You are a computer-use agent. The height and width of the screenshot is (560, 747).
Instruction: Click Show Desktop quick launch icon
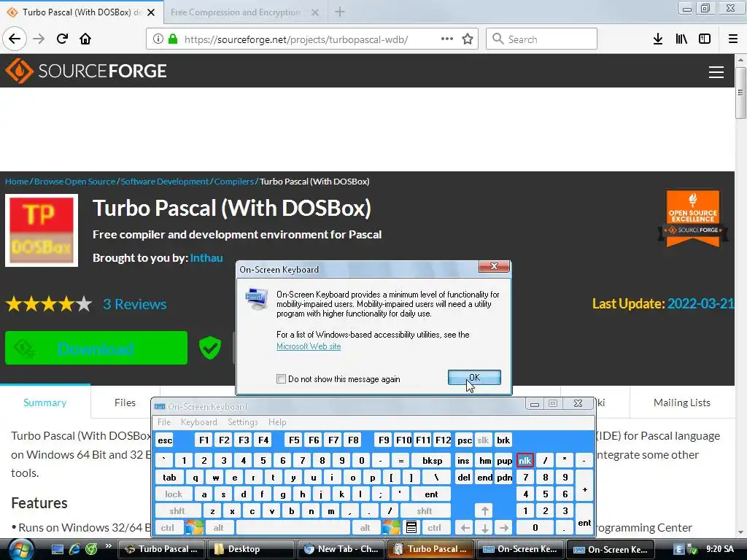[x=58, y=549]
